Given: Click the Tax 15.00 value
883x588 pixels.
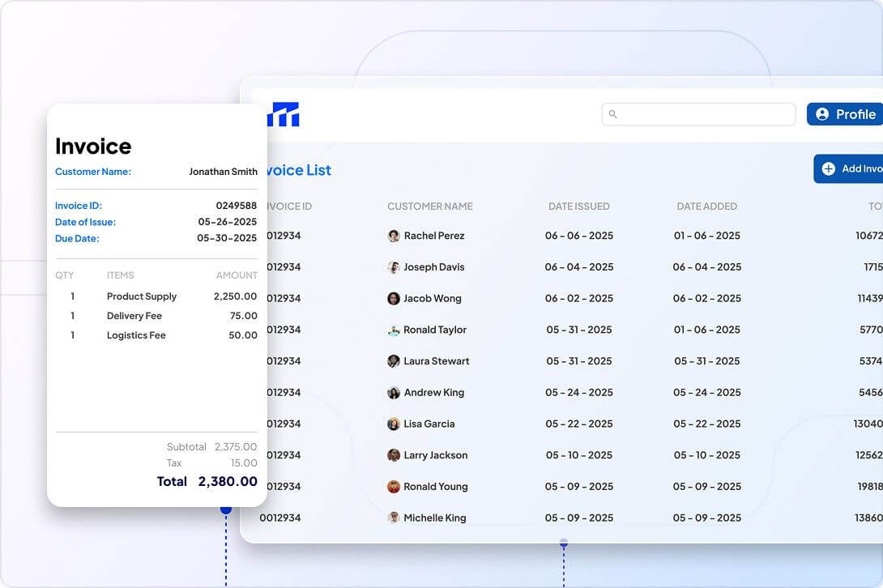Looking at the screenshot, I should [x=244, y=463].
